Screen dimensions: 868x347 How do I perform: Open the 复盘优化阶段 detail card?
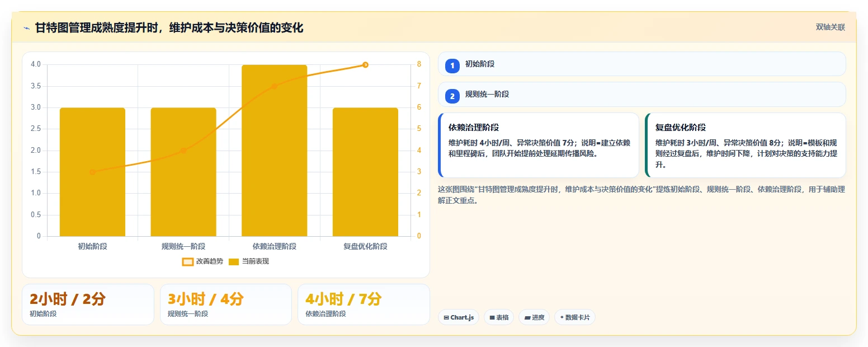coord(745,145)
